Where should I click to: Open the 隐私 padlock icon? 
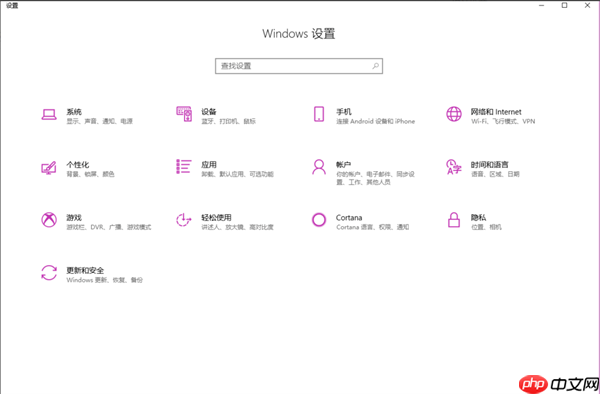tap(454, 220)
